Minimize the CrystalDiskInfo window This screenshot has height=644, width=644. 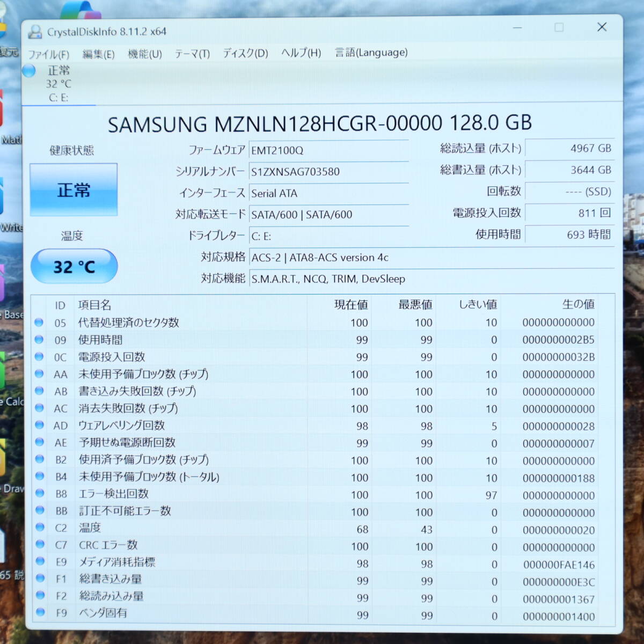(x=517, y=27)
